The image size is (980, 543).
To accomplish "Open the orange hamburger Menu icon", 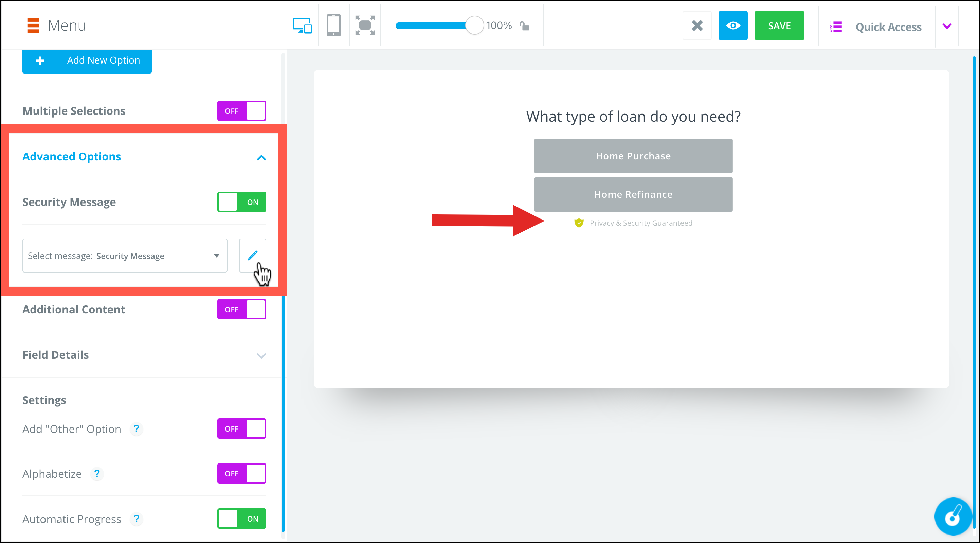I will coord(33,25).
